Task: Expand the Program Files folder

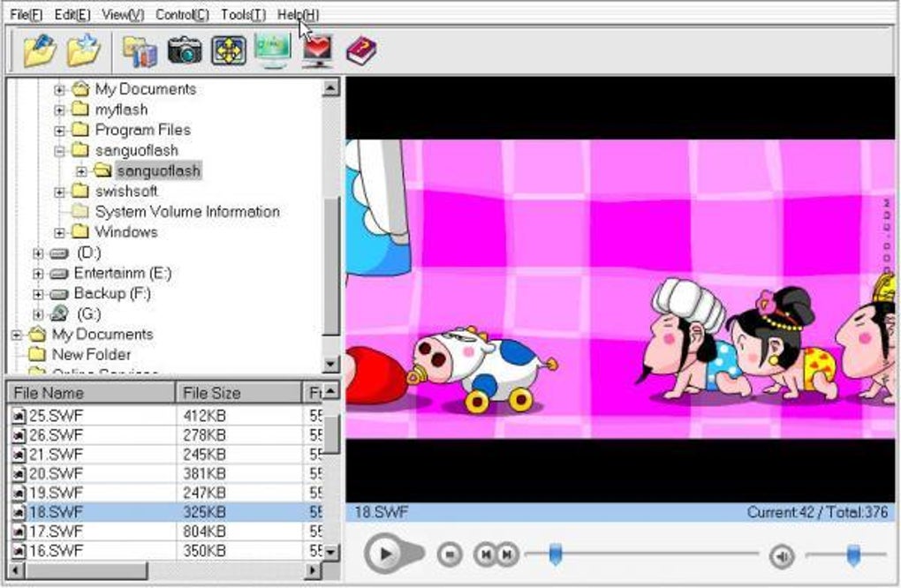Action: point(58,131)
